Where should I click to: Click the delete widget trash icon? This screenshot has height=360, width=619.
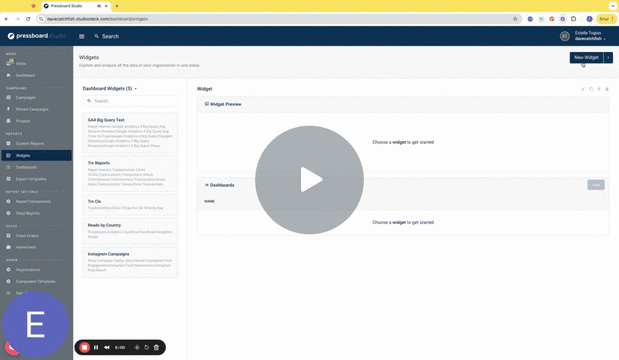(607, 89)
